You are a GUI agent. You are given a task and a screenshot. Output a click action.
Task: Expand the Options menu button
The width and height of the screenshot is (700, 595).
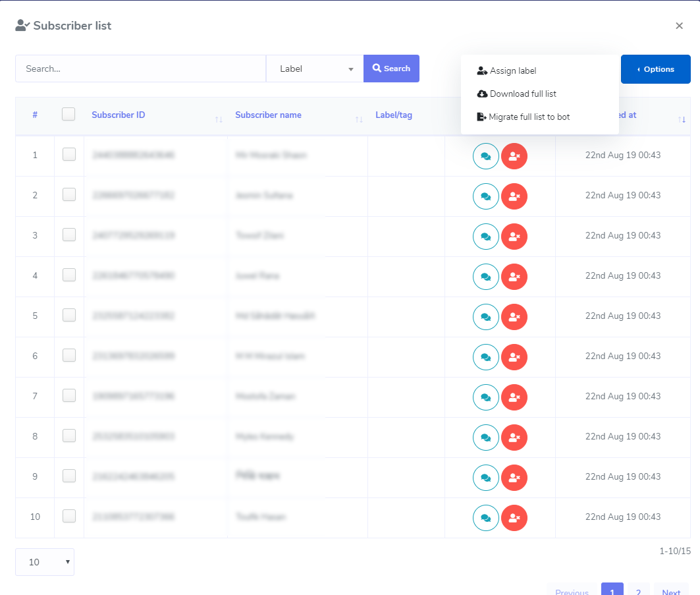coord(655,69)
